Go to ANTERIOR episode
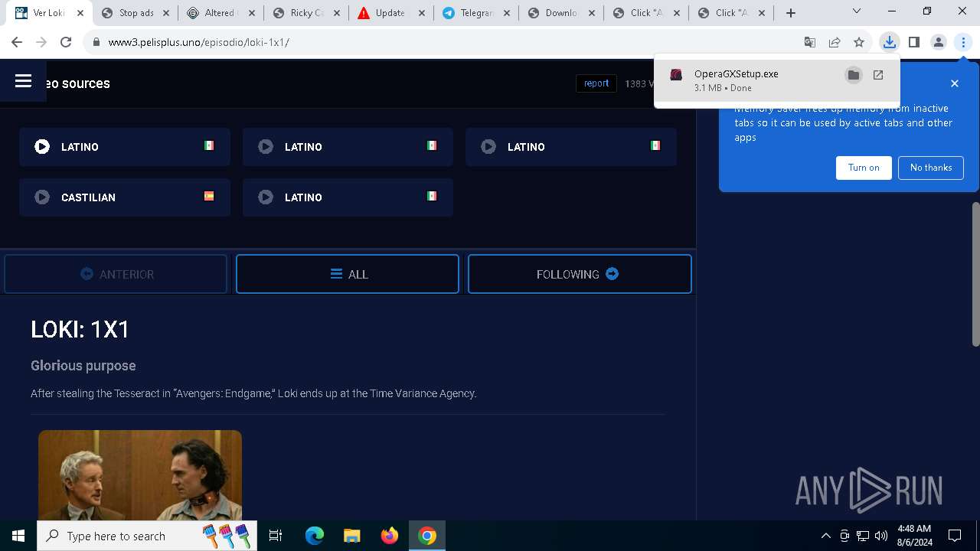This screenshot has width=980, height=551. click(x=116, y=274)
